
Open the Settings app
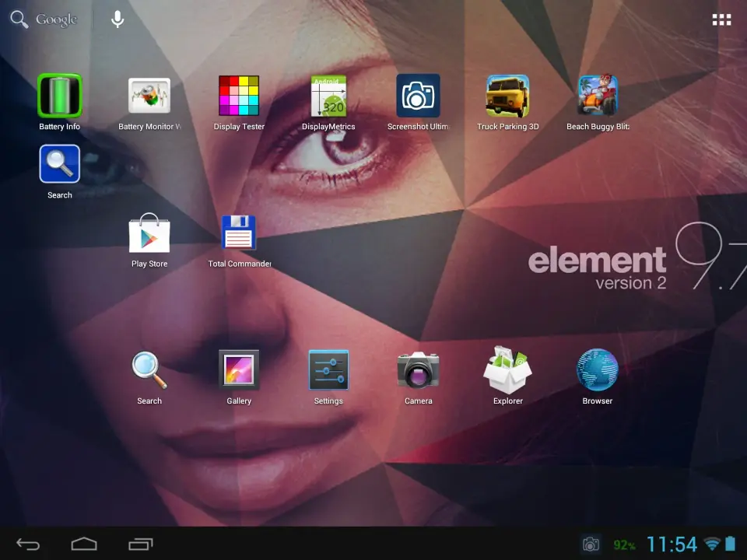(x=328, y=370)
